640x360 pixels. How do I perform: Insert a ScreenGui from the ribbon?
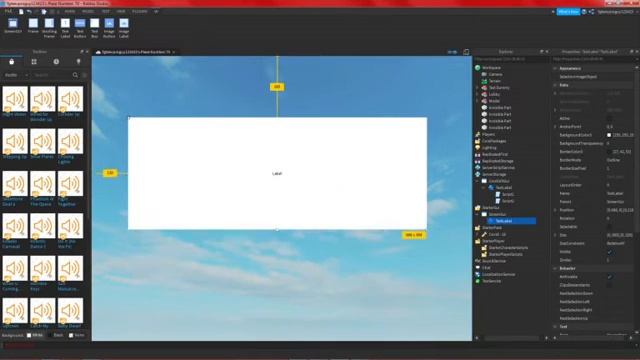pos(13,26)
